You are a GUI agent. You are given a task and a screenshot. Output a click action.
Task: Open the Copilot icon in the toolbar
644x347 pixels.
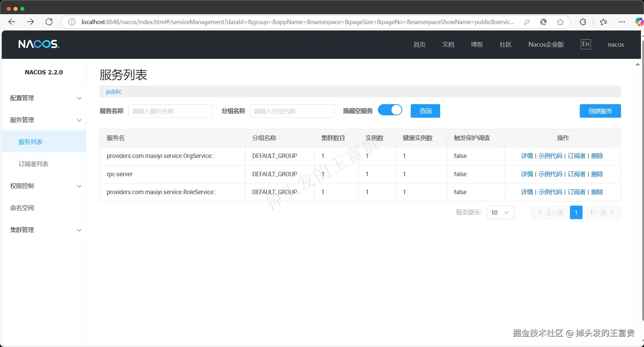coord(639,22)
